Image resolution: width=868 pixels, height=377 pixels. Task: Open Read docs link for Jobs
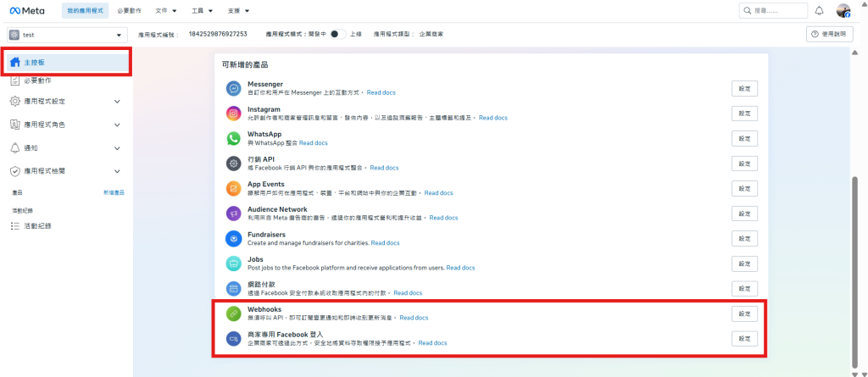point(460,268)
